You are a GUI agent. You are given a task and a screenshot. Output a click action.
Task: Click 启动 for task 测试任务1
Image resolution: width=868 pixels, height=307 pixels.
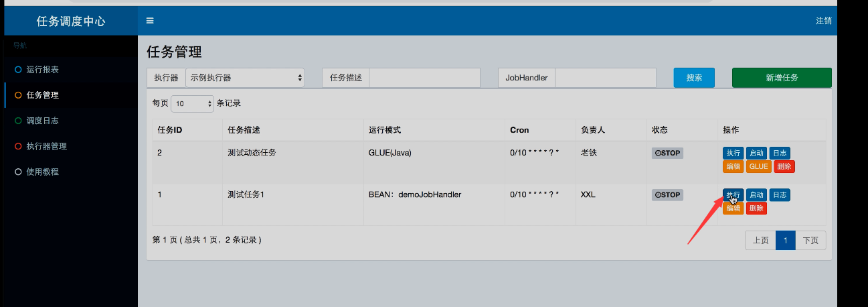click(x=756, y=194)
